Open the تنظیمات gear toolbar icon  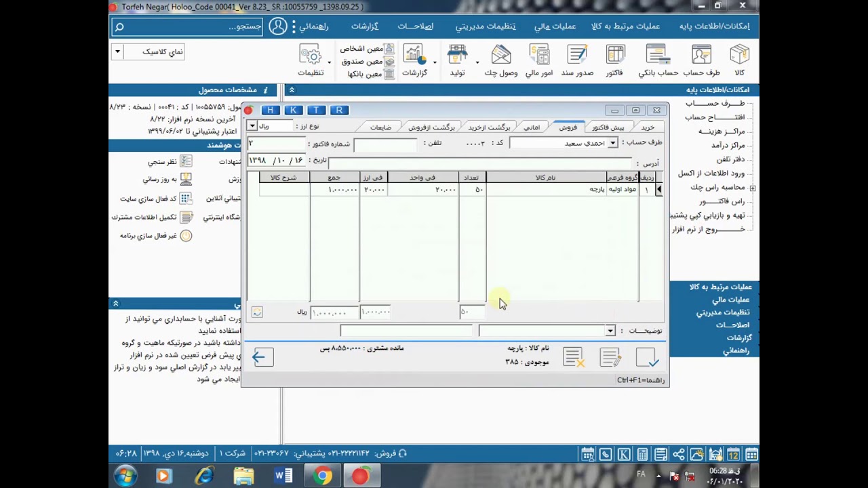click(x=311, y=60)
